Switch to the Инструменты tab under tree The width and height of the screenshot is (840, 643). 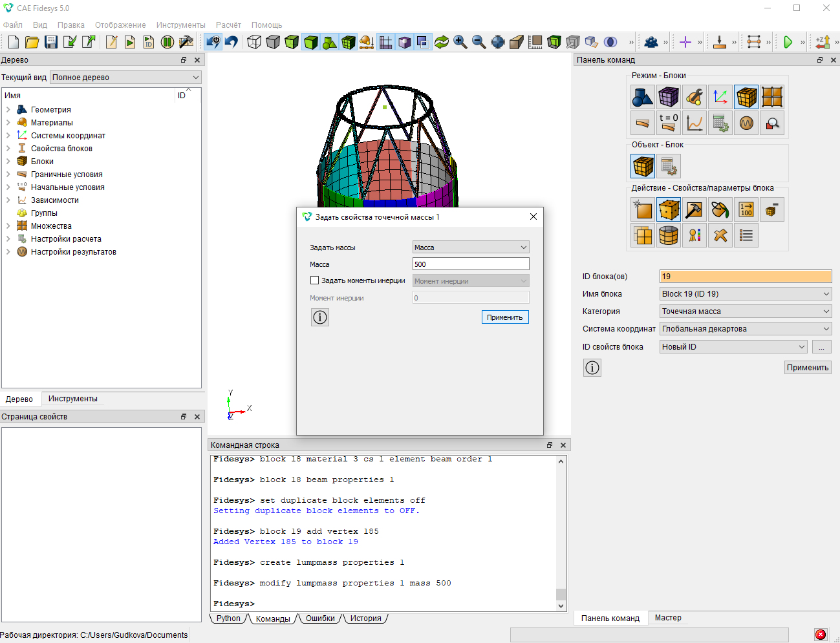73,399
